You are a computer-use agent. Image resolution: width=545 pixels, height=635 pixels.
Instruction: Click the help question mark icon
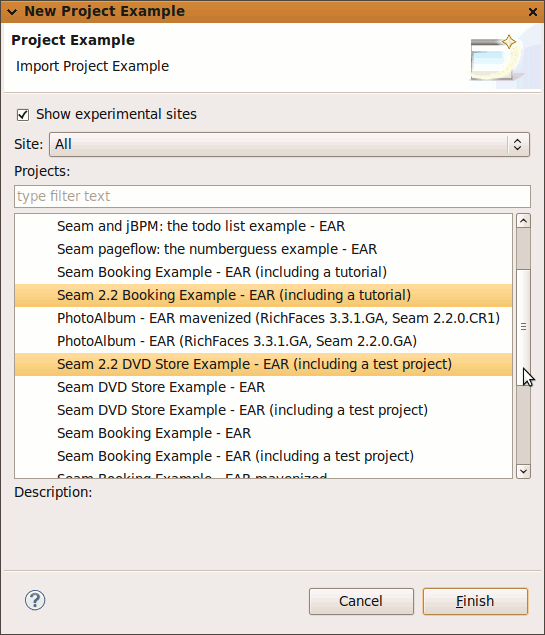tap(35, 601)
